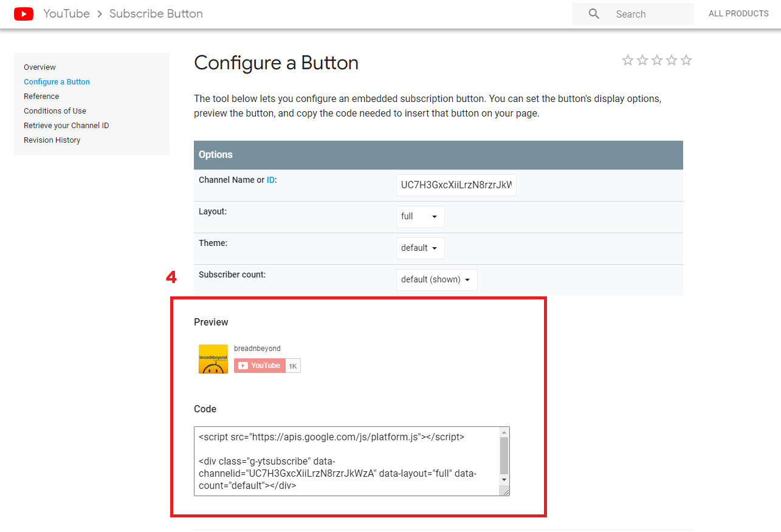Screen dimensions: 781x532
Task: Select Reference in the sidebar navigation
Action: tap(41, 97)
